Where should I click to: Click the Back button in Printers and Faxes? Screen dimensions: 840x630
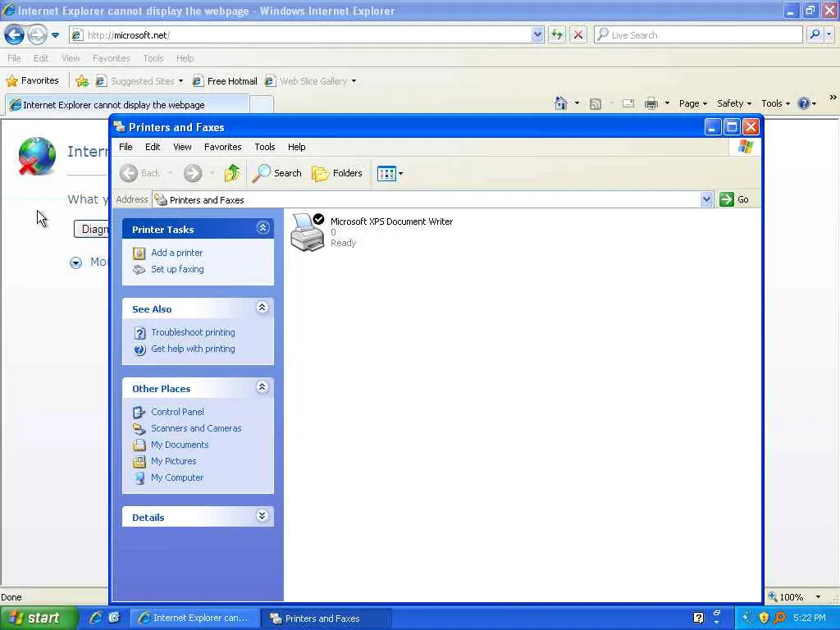point(140,173)
